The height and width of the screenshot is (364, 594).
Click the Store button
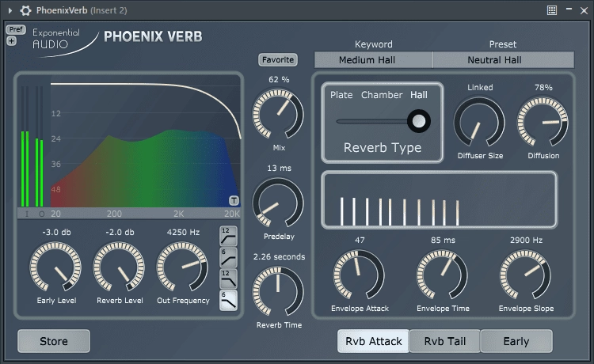(54, 341)
